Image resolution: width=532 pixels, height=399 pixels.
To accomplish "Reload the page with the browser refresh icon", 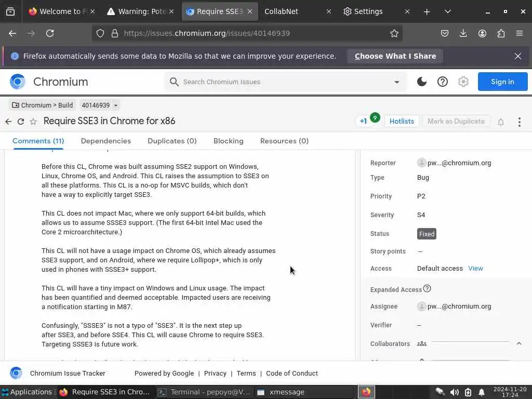I will (50, 33).
